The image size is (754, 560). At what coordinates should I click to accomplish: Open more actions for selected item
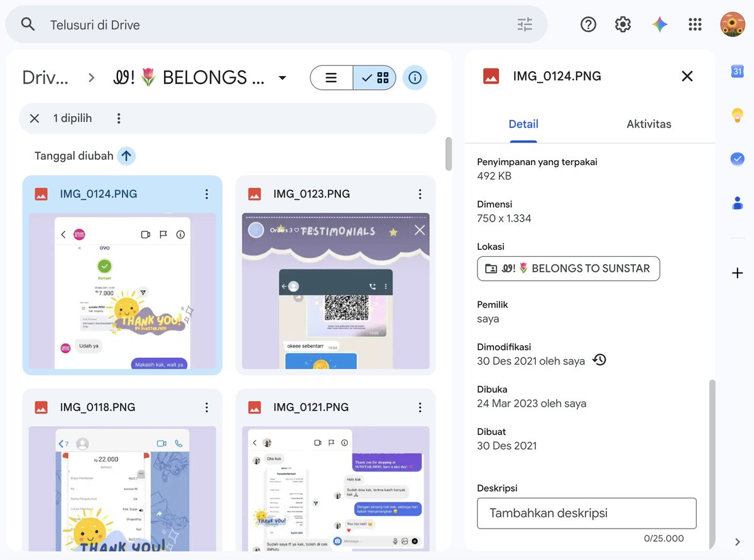tap(119, 118)
